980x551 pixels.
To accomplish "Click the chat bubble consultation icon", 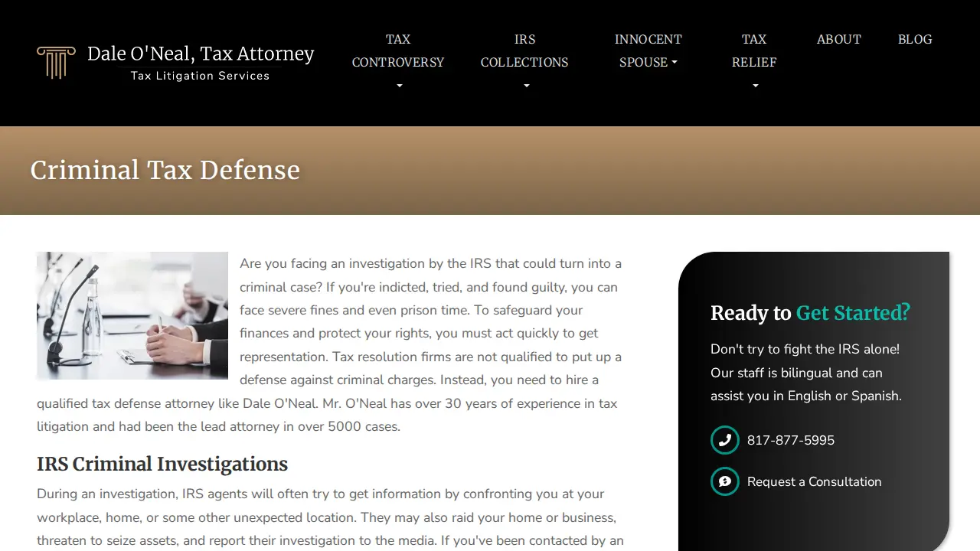I will tap(724, 481).
